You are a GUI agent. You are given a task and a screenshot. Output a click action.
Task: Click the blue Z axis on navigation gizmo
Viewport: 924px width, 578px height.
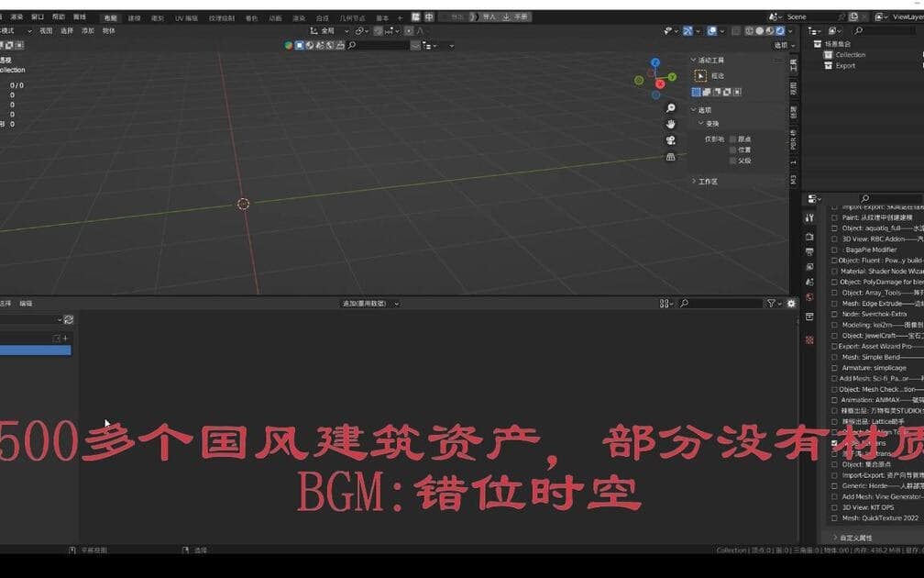point(655,62)
